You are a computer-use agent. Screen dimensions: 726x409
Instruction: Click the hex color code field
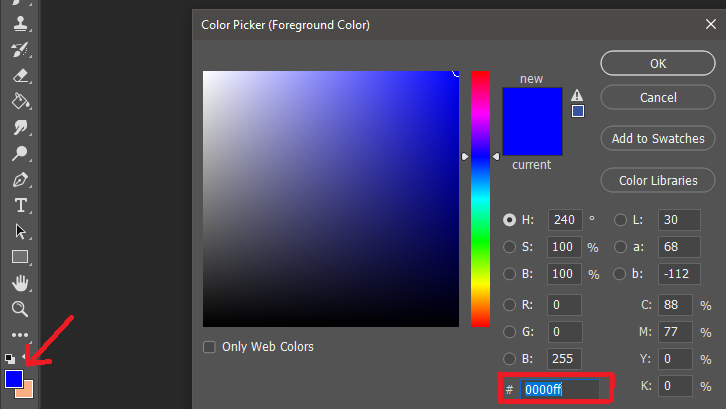pyautogui.click(x=560, y=389)
